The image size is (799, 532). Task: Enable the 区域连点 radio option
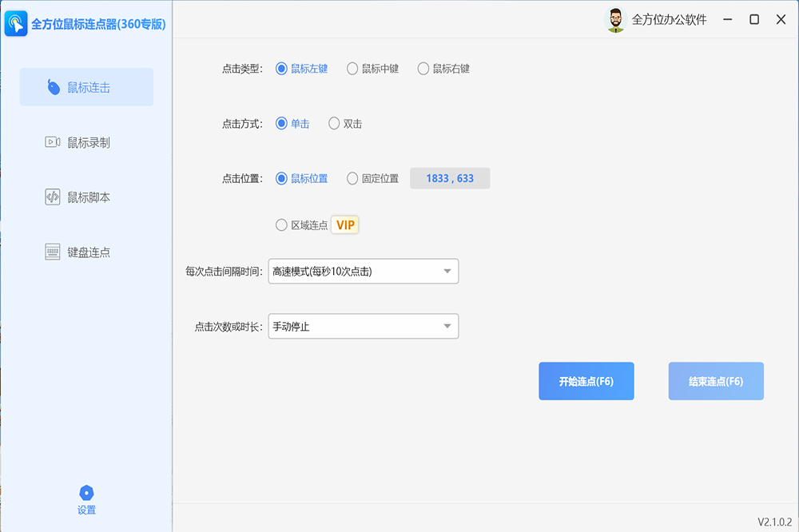point(302,225)
